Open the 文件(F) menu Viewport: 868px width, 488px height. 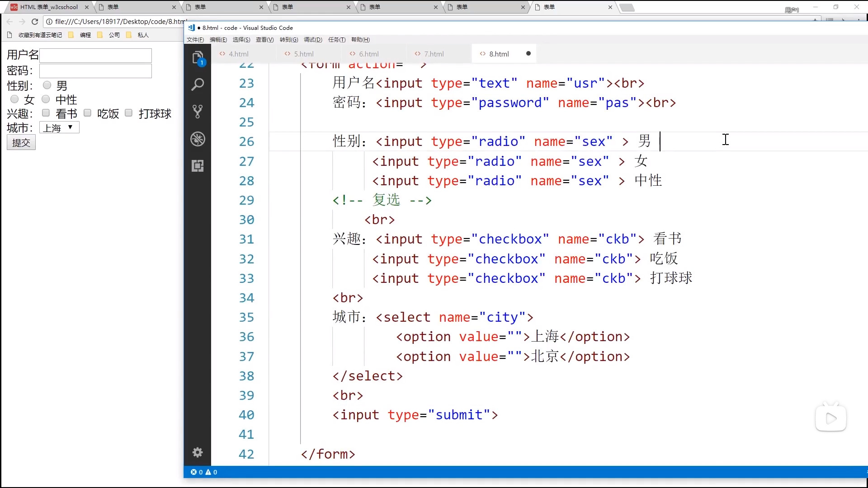point(195,40)
